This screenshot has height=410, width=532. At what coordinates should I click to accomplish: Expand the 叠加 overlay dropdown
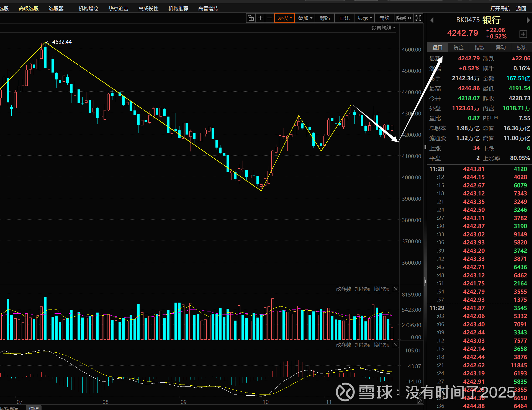point(305,18)
